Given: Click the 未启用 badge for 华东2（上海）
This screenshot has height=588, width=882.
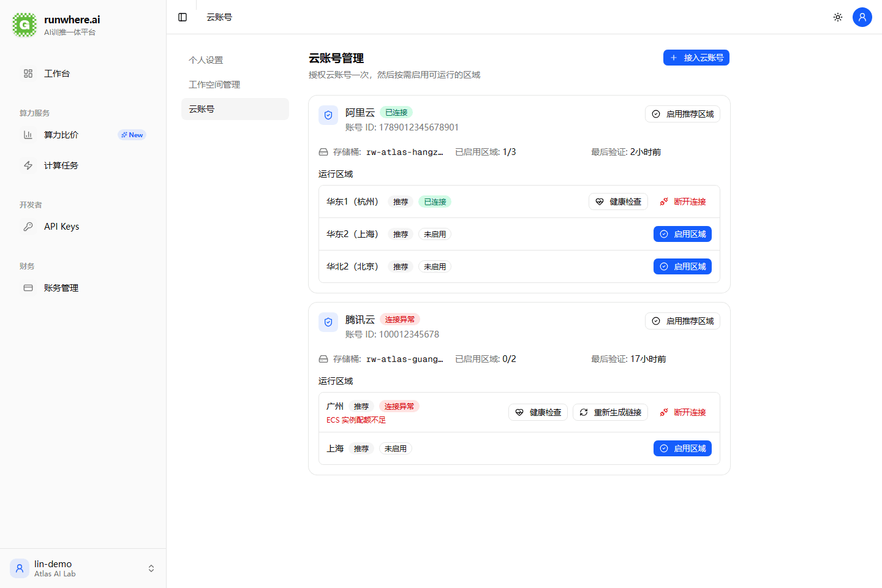Looking at the screenshot, I should [x=435, y=234].
